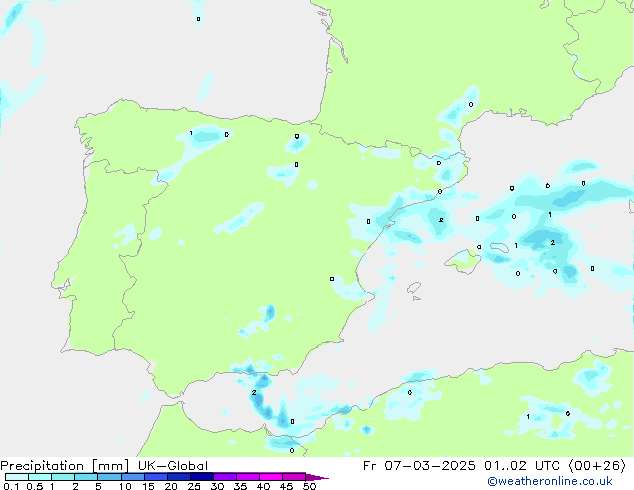This screenshot has height=490, width=634.
Task: Choose the 20–25 mm legend color swatch
Action: (178, 477)
